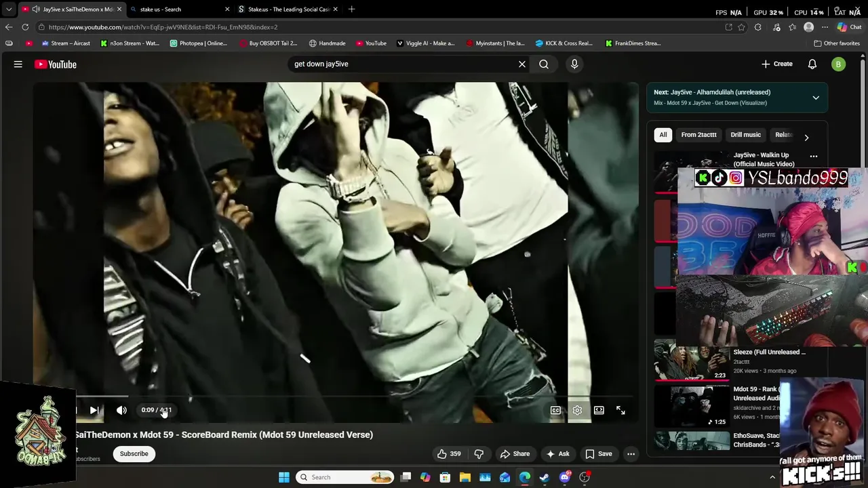This screenshot has width=868, height=488.
Task: Show more chips with the right arrow
Action: pyautogui.click(x=806, y=137)
